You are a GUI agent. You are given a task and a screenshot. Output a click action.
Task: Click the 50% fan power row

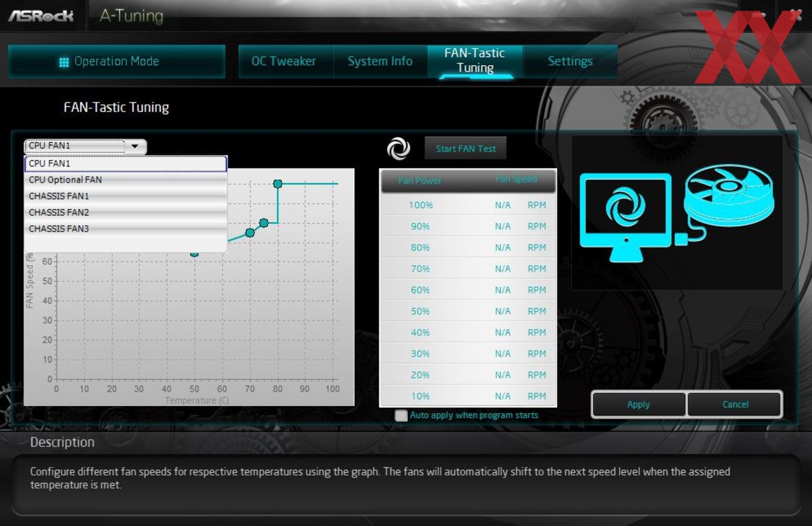coord(468,311)
